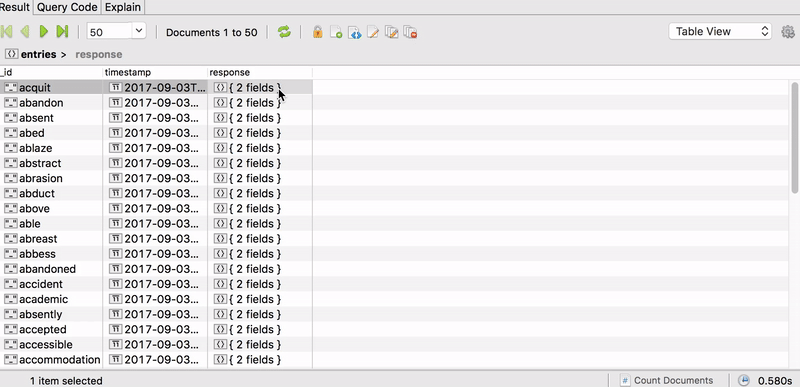Go to the next page of documents

[44, 32]
